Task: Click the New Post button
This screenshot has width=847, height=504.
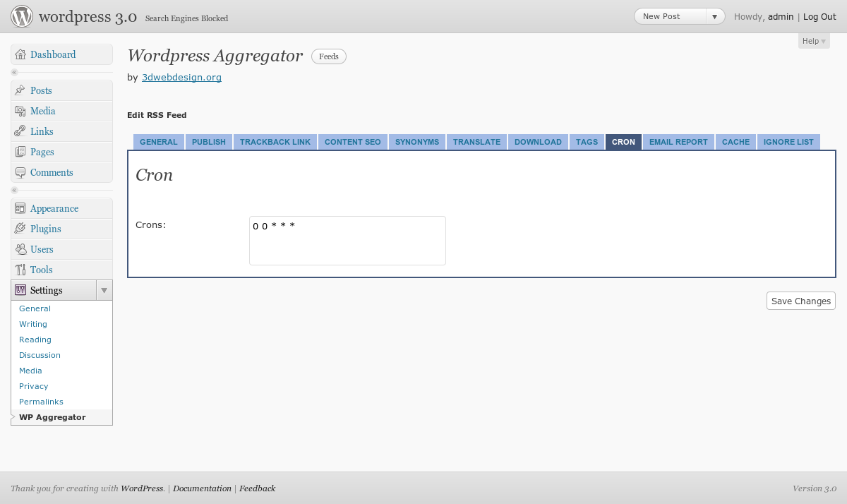Action: pyautogui.click(x=670, y=16)
